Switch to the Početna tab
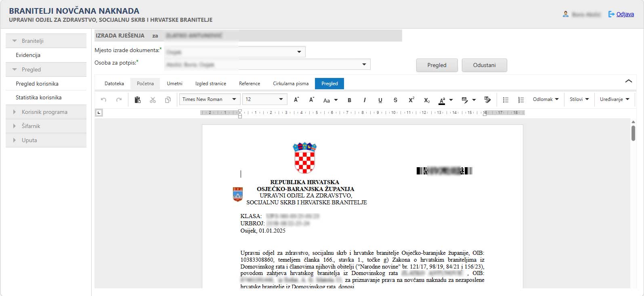 [145, 84]
